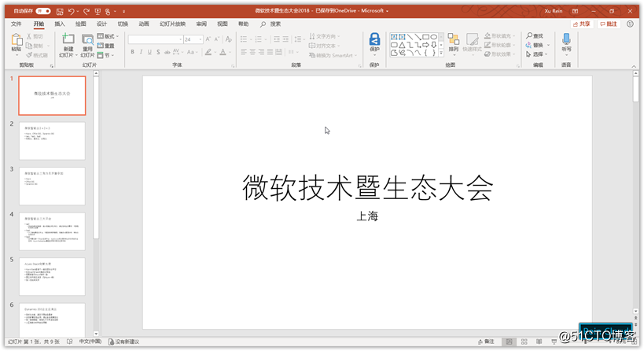Save the presentation using the title bar save icon
644x351 pixels.
[x=60, y=12]
